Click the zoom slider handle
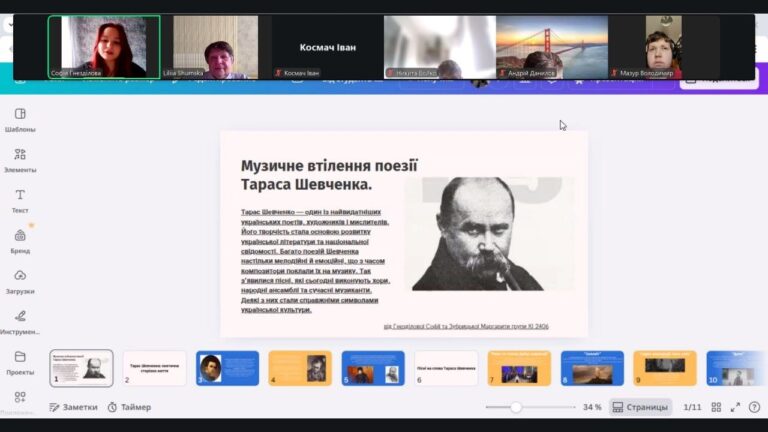This screenshot has width=768, height=432. pos(516,407)
